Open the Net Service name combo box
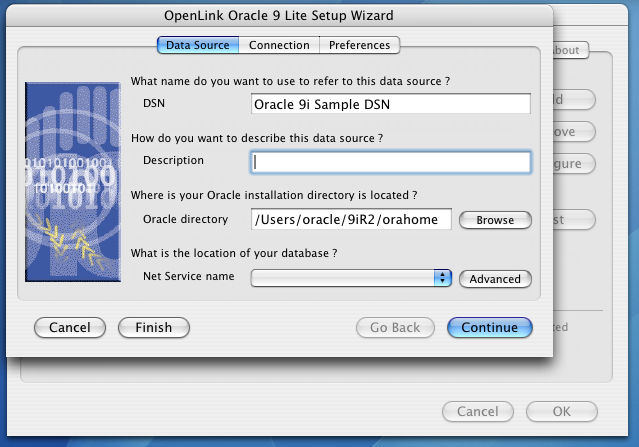 tap(351, 278)
